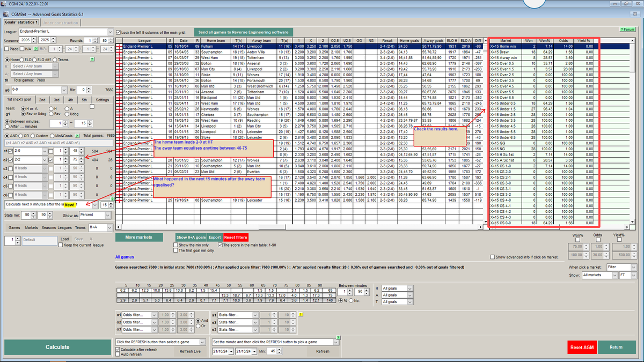Screen dimensions: 644x362
Task: Switch to Goals' statistics 1 tab
Action: click(21, 23)
